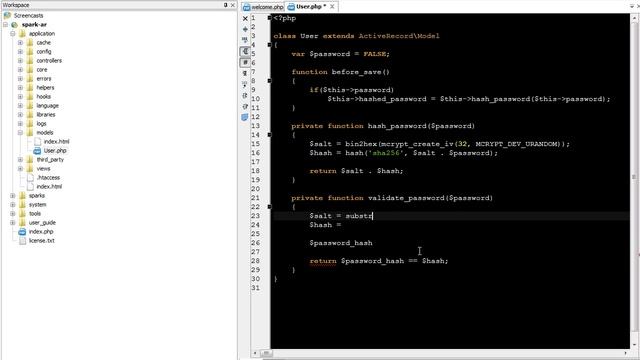The width and height of the screenshot is (640, 360).
Task: Expand the config folder
Action: point(20,51)
